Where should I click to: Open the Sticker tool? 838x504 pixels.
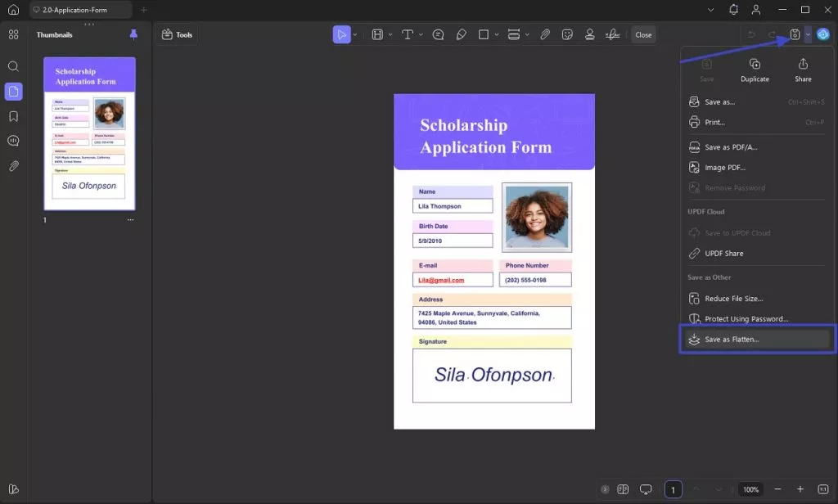[568, 34]
